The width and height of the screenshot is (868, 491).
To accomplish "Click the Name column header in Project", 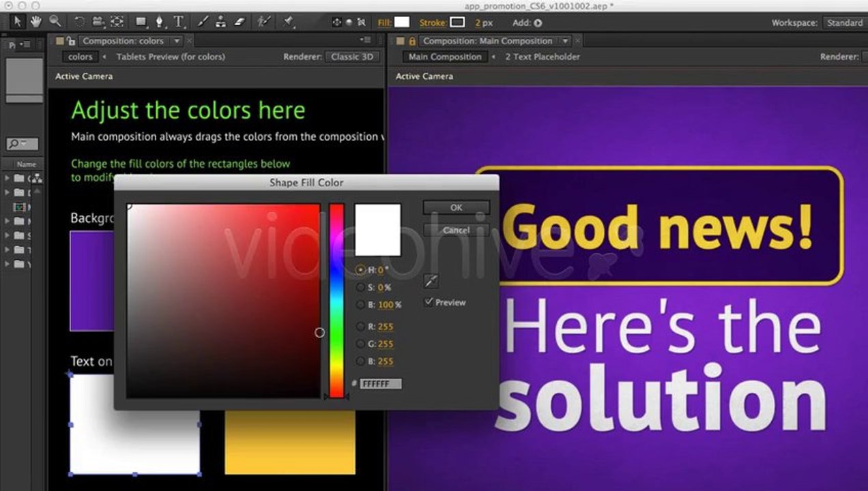I will click(x=26, y=164).
